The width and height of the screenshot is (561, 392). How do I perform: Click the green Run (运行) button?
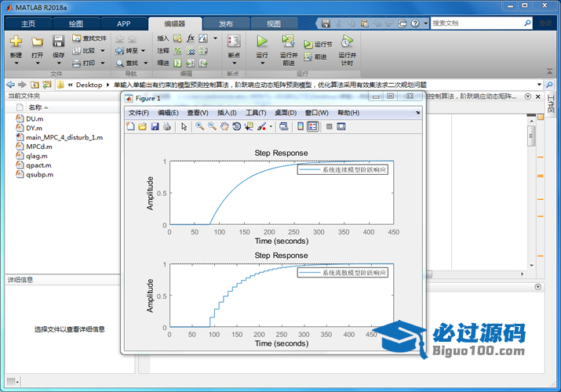(x=262, y=42)
